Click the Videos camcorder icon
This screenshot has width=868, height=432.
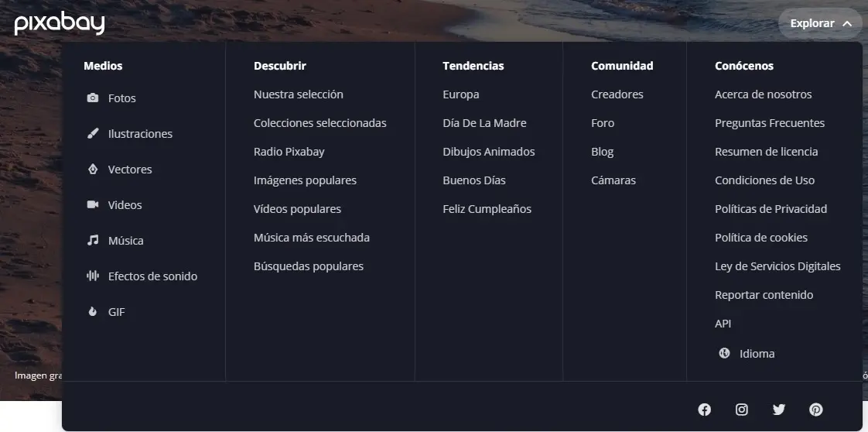coord(93,205)
